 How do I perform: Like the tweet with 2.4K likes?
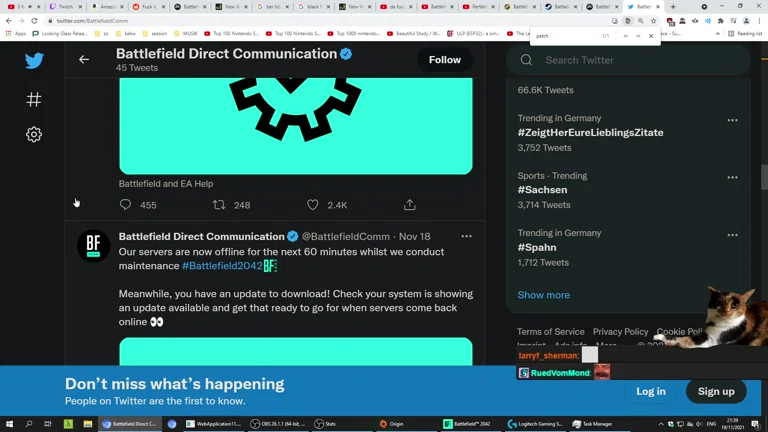pyautogui.click(x=313, y=205)
